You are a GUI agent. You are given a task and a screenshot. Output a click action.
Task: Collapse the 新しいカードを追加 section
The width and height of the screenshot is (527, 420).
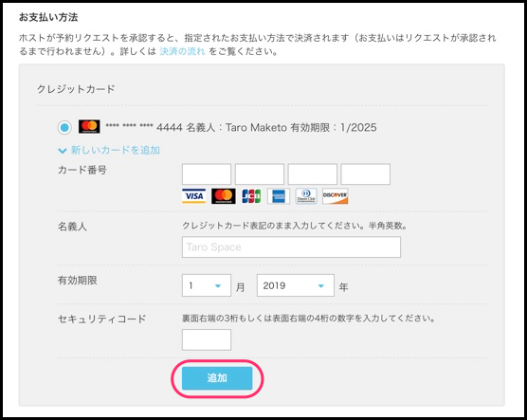coord(115,151)
